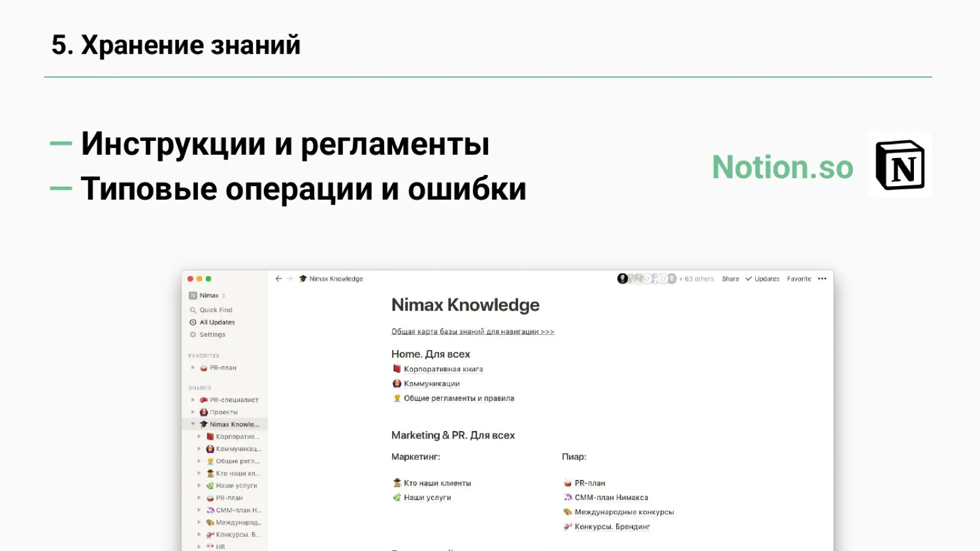Collapse the Nimax Knowledge sidebar tree
The width and height of the screenshot is (980, 551).
coord(193,424)
